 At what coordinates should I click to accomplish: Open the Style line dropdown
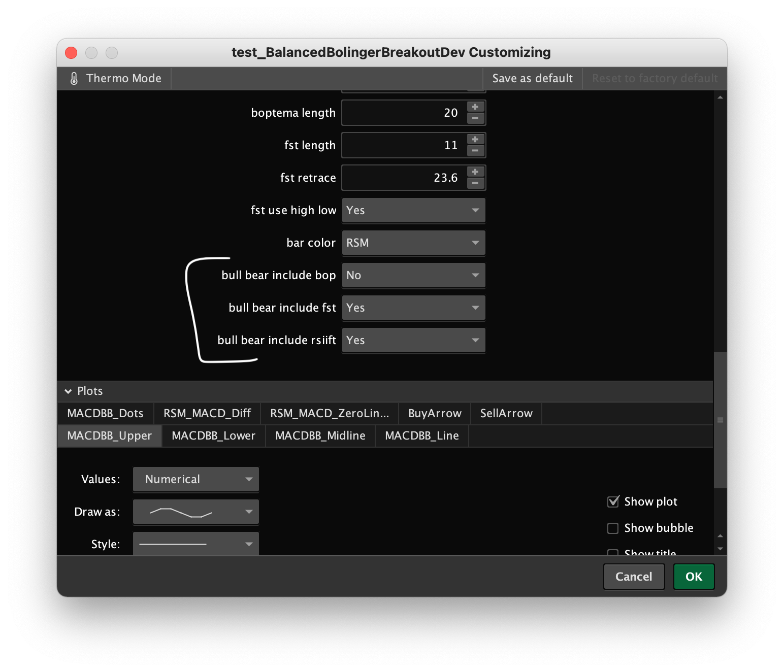pyautogui.click(x=196, y=544)
